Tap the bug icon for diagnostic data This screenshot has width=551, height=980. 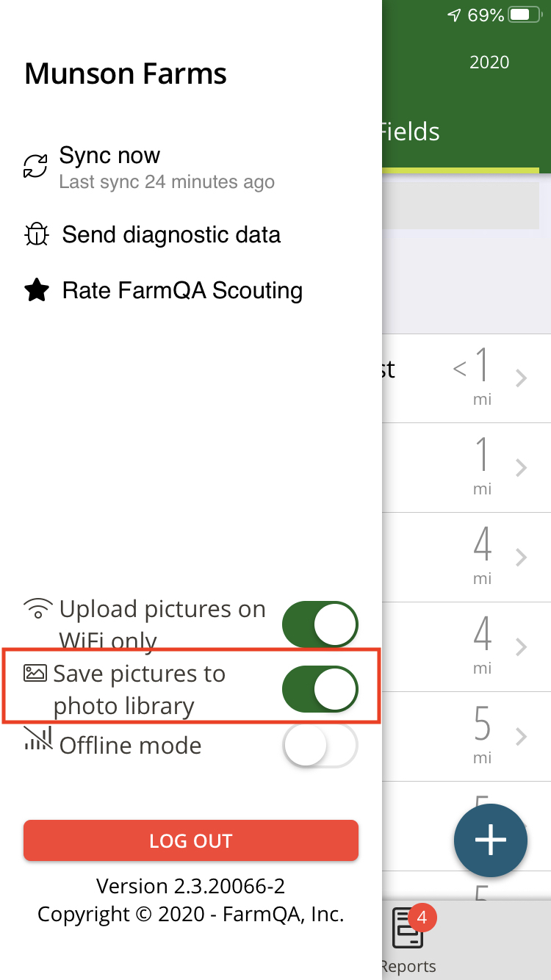click(36, 235)
